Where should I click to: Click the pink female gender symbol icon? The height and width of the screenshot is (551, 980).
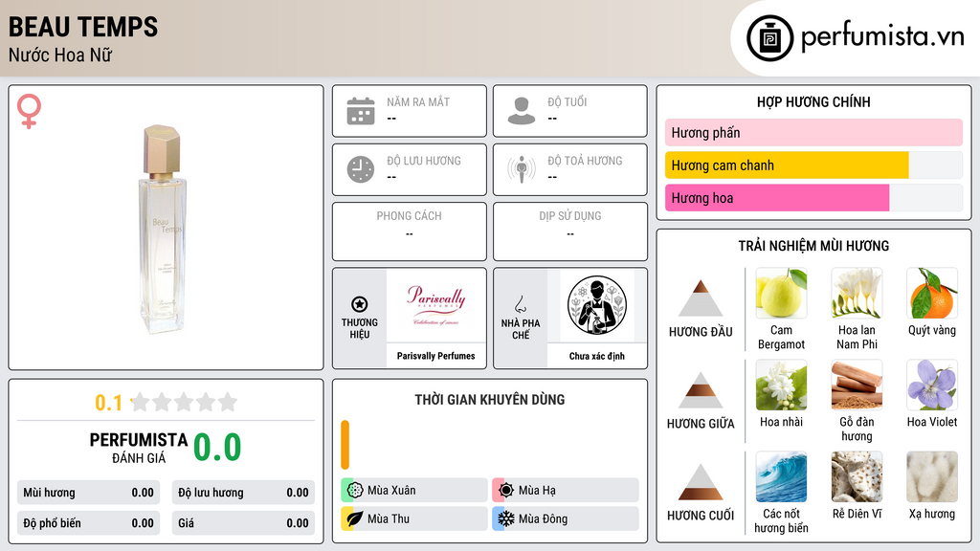point(29,111)
